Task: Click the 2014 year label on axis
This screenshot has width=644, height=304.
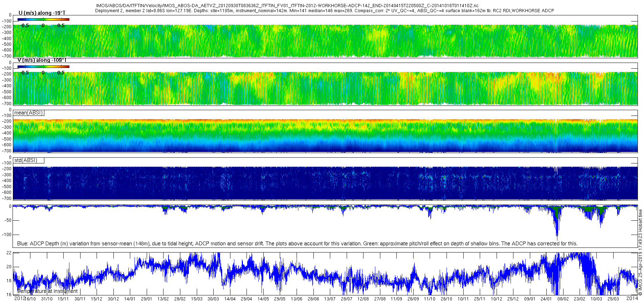Action: point(632,298)
